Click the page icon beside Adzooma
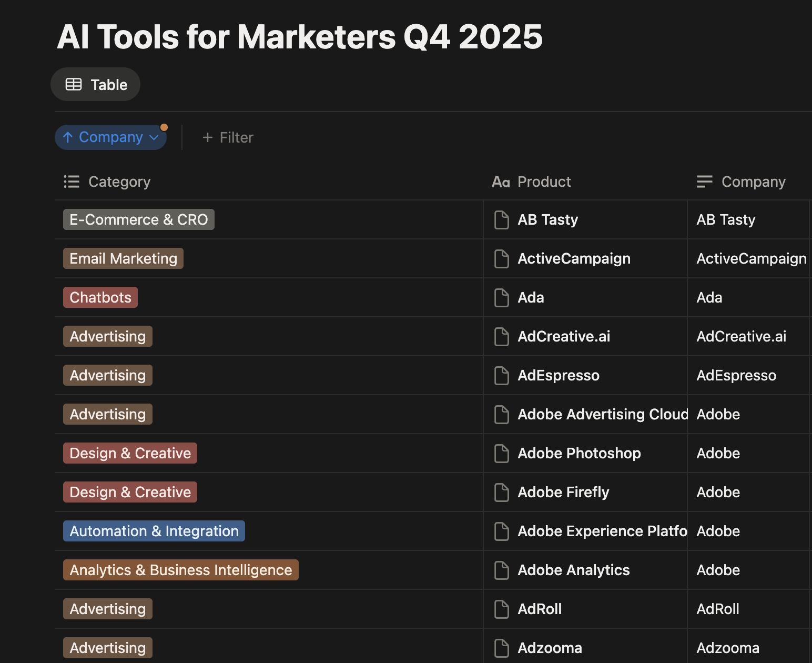The width and height of the screenshot is (812, 663). click(x=501, y=648)
